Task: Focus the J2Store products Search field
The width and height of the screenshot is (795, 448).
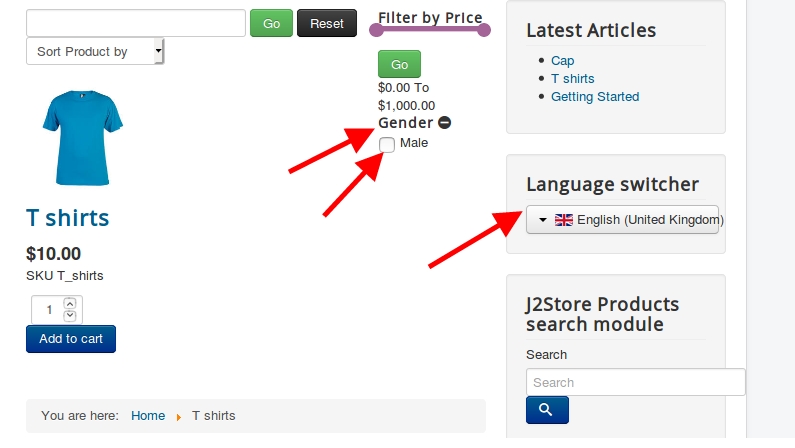Action: [x=635, y=383]
